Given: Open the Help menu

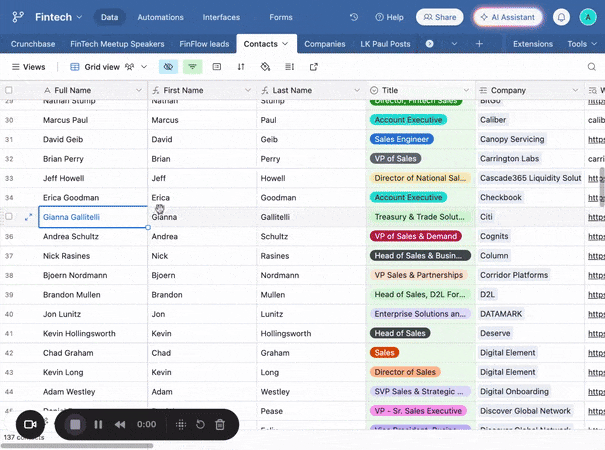Looking at the screenshot, I should tap(389, 17).
